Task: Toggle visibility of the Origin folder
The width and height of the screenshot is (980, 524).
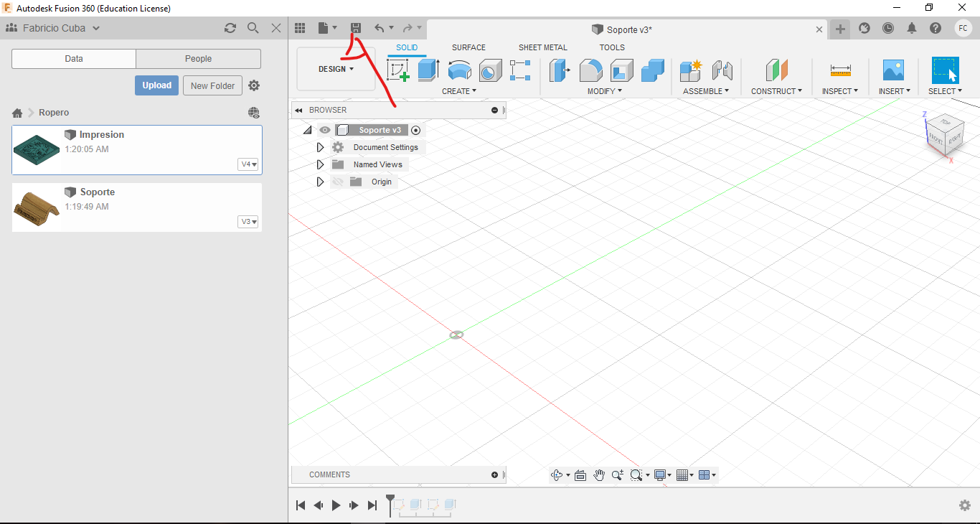Action: tap(337, 182)
